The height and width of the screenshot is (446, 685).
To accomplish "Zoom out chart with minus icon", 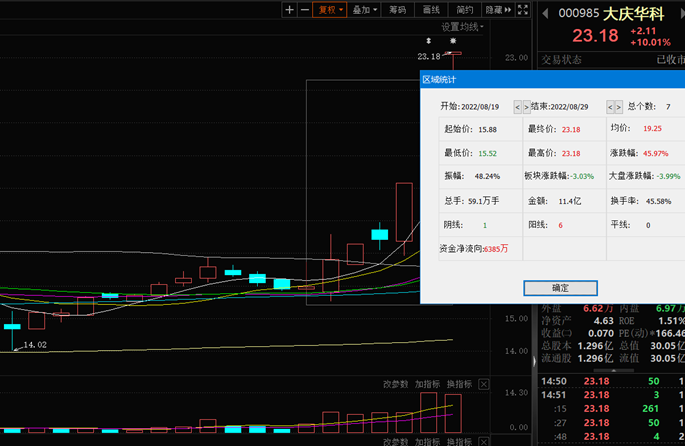I will 304,10.
